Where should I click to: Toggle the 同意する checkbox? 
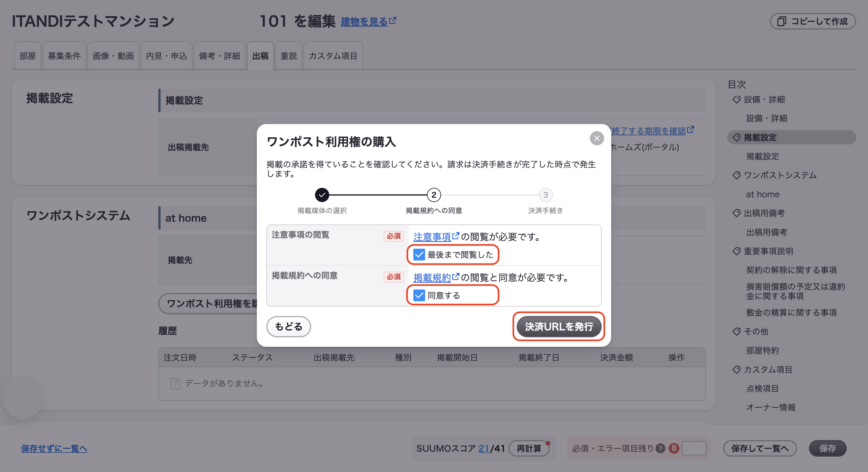419,296
